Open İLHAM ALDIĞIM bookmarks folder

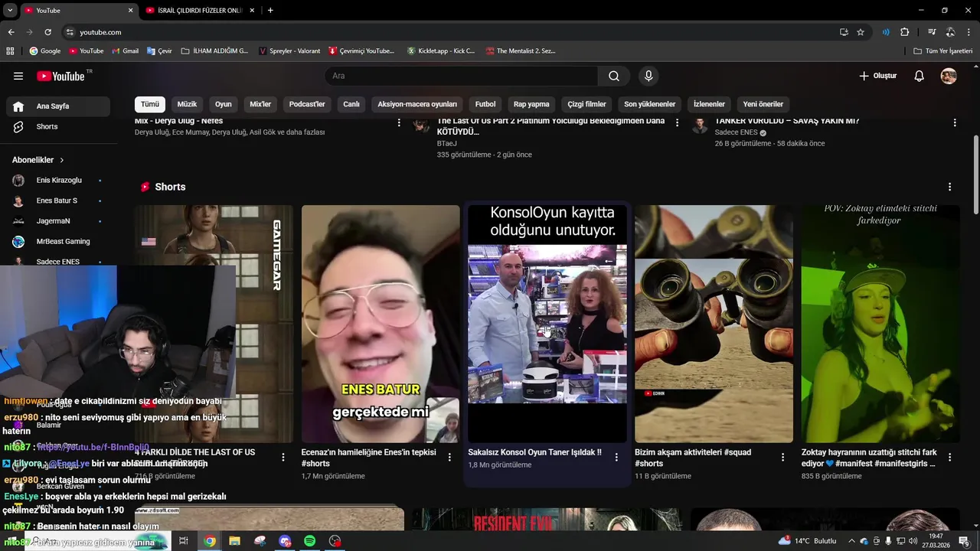[x=214, y=51]
